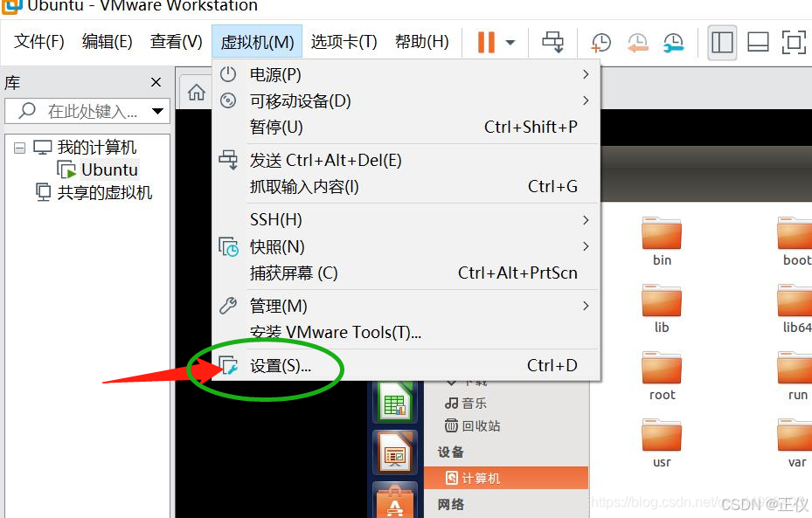Open the 文件(F) menu

tap(38, 41)
